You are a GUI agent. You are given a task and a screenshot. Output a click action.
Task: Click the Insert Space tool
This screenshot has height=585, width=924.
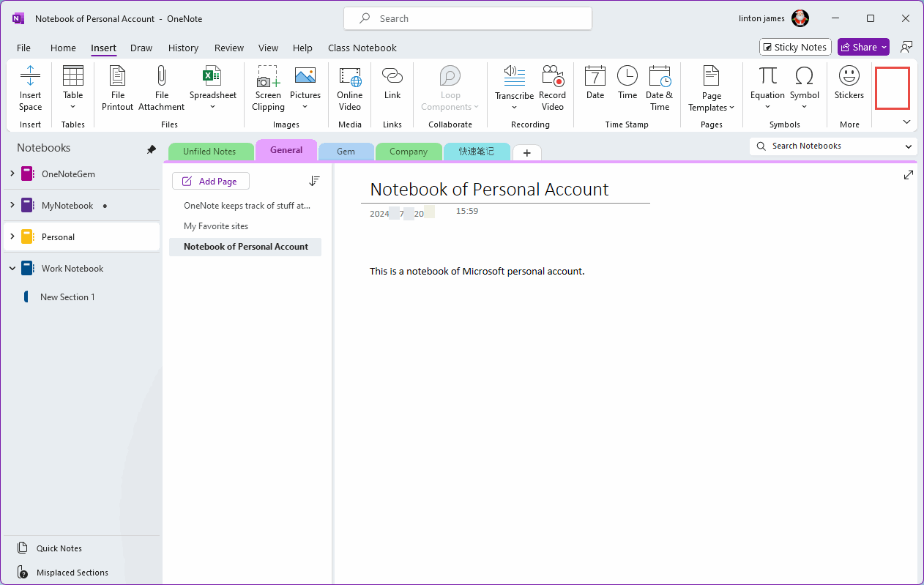[x=30, y=88]
